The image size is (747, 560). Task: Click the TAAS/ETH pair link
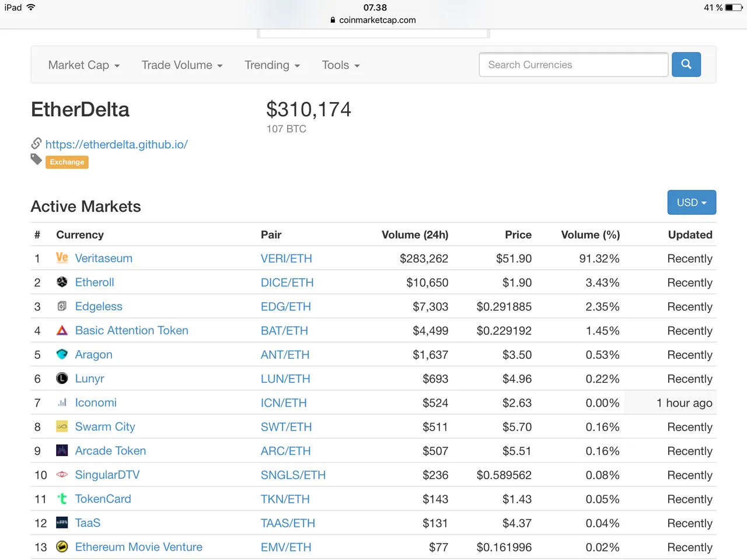(288, 523)
